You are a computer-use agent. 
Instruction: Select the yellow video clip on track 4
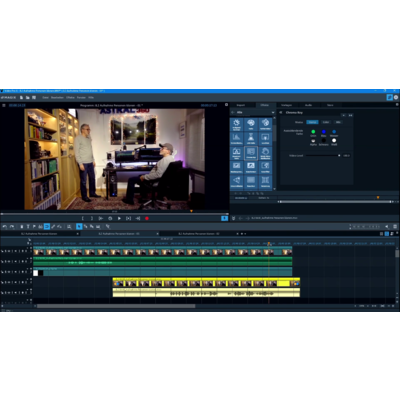tap(206, 282)
